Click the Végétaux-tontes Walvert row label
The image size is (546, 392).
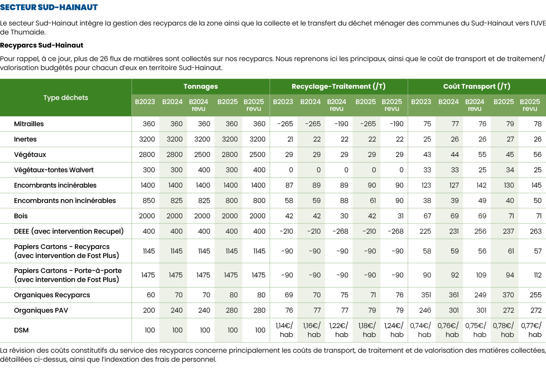pyautogui.click(x=54, y=170)
